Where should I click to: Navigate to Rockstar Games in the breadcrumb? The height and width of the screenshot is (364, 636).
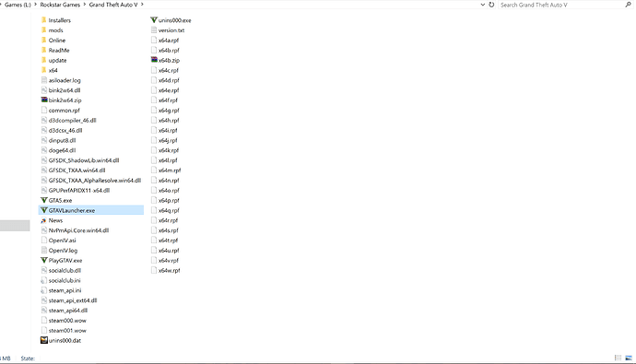coord(60,5)
